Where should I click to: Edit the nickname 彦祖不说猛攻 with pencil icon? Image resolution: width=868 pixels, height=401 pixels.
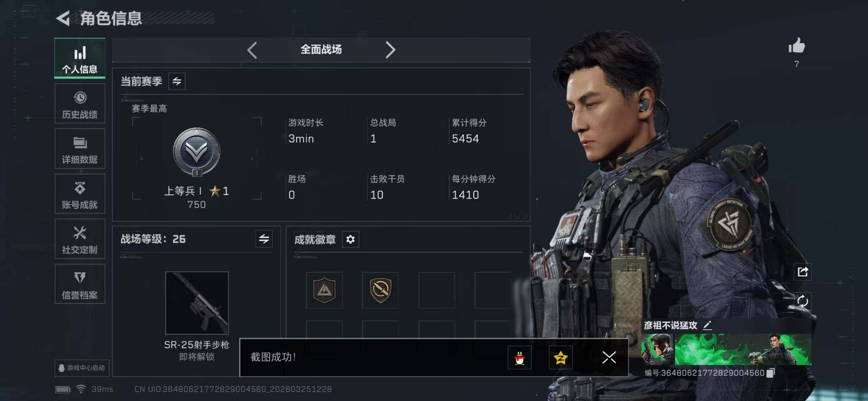tap(707, 325)
